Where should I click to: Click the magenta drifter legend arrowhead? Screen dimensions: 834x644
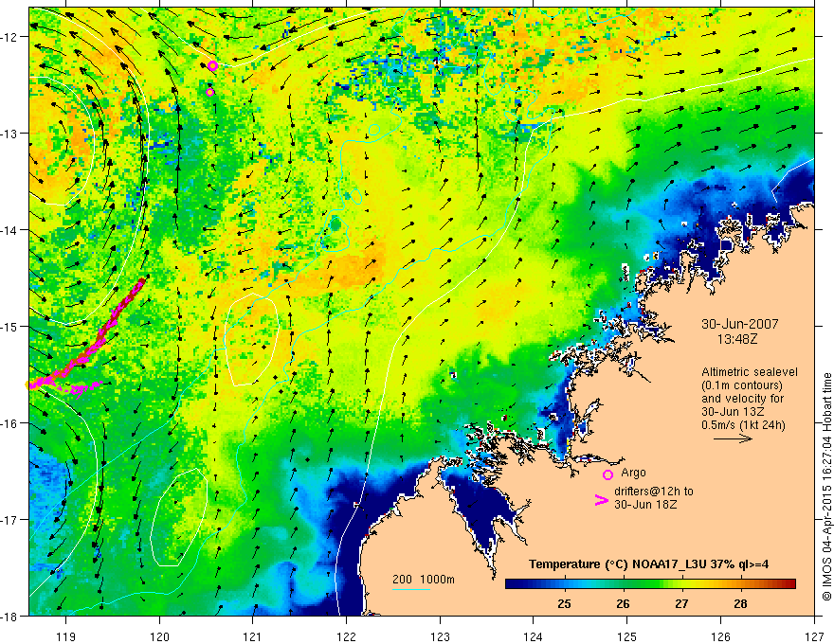[602, 499]
